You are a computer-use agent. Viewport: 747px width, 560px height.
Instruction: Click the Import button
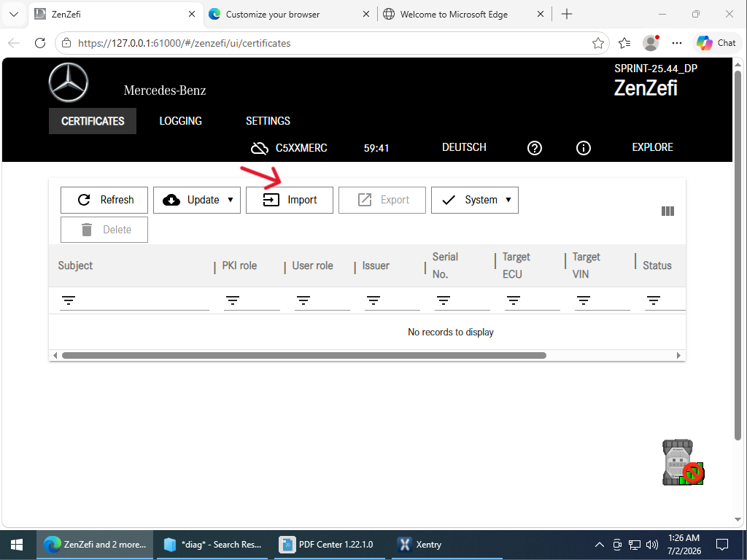tap(289, 200)
